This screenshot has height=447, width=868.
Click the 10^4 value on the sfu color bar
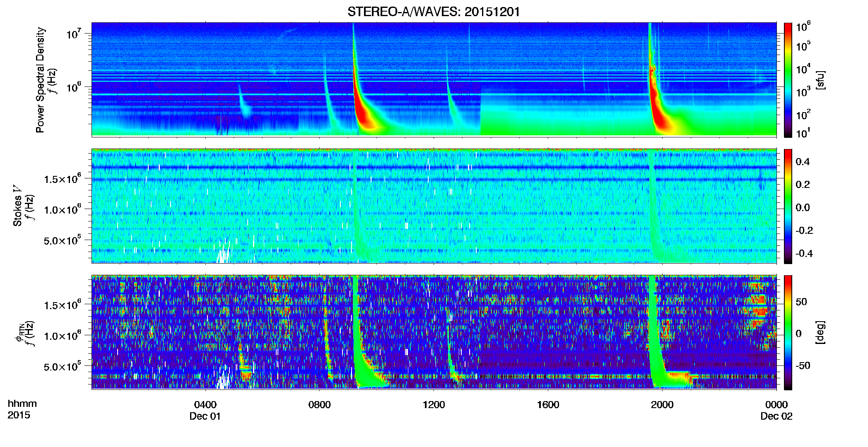tap(803, 69)
